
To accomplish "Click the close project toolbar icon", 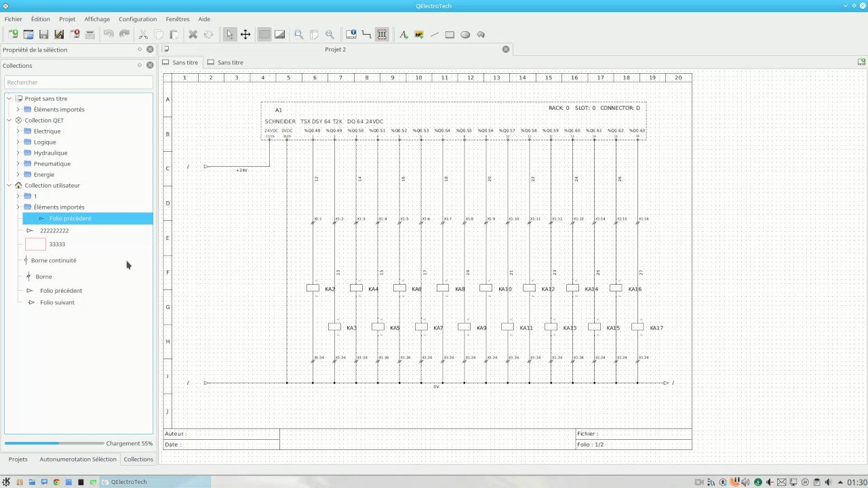I will point(75,35).
